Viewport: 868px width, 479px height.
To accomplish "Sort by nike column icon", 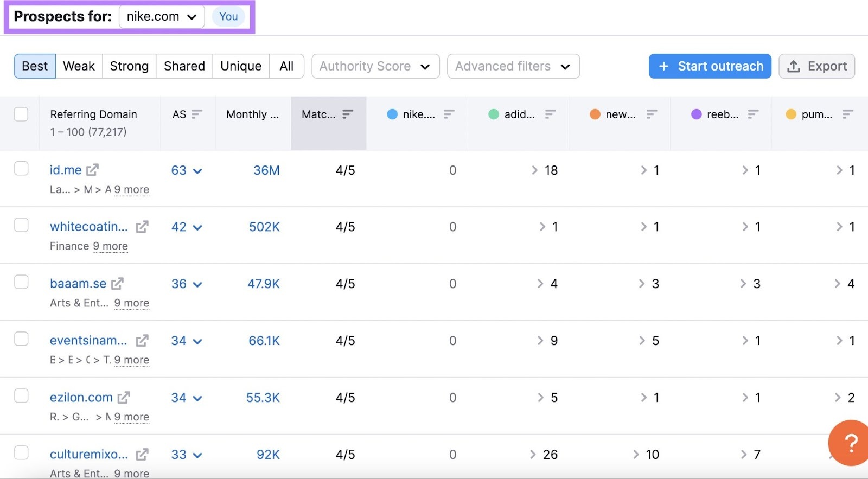I will pyautogui.click(x=449, y=114).
